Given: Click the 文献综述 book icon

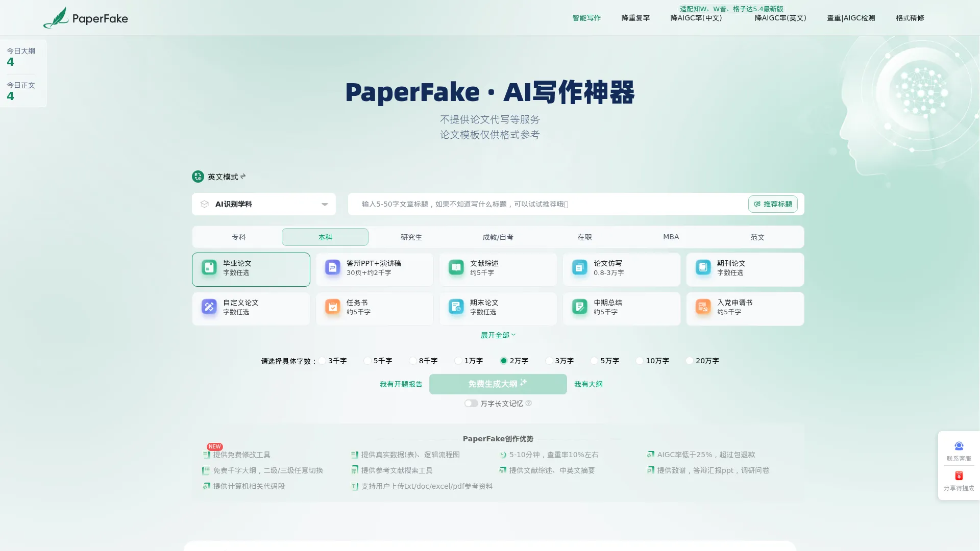Looking at the screenshot, I should pos(456,267).
